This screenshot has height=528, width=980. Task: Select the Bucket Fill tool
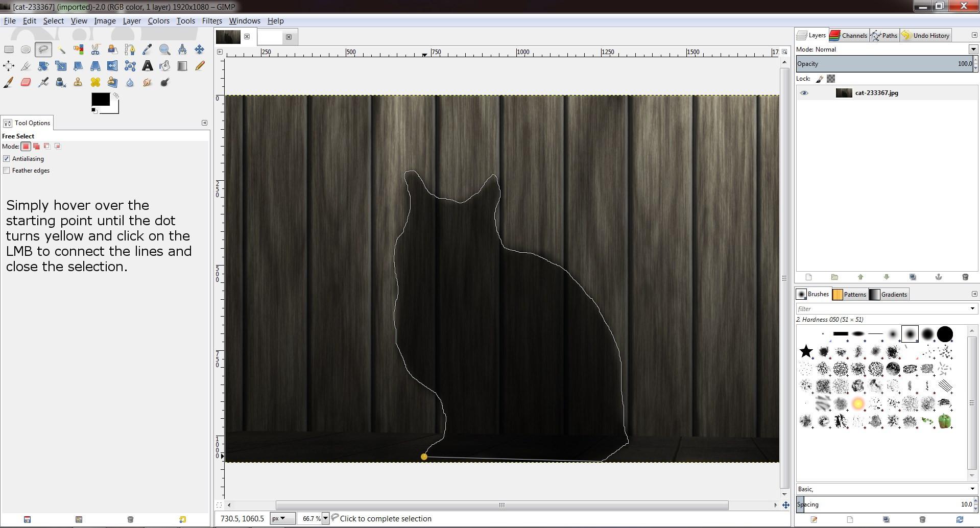[164, 66]
